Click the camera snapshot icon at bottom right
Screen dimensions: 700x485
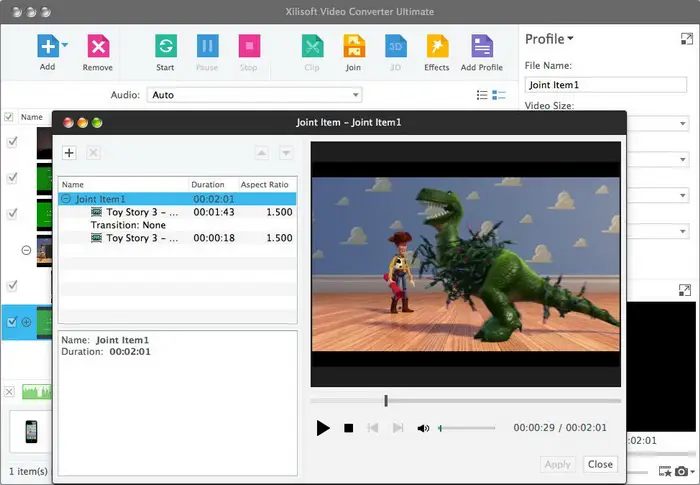[681, 471]
